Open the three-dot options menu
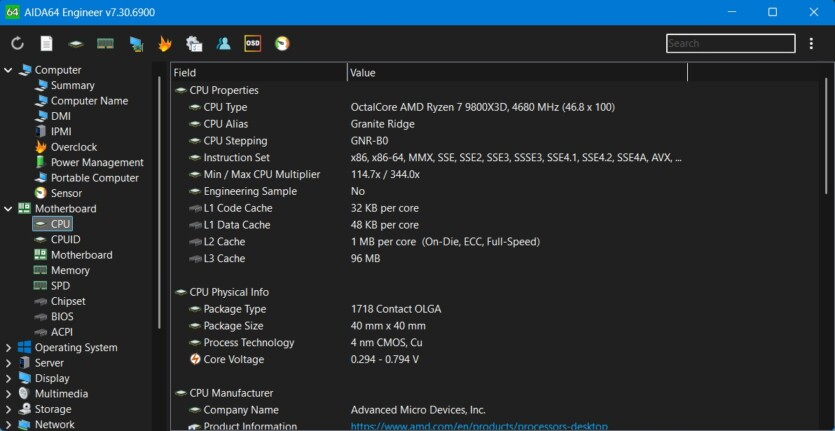The image size is (835, 431). [811, 44]
